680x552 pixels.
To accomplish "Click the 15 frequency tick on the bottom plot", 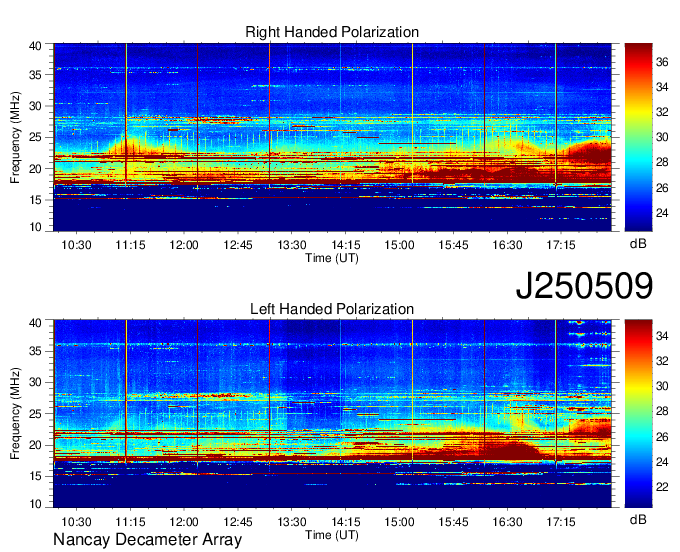I will point(36,476).
